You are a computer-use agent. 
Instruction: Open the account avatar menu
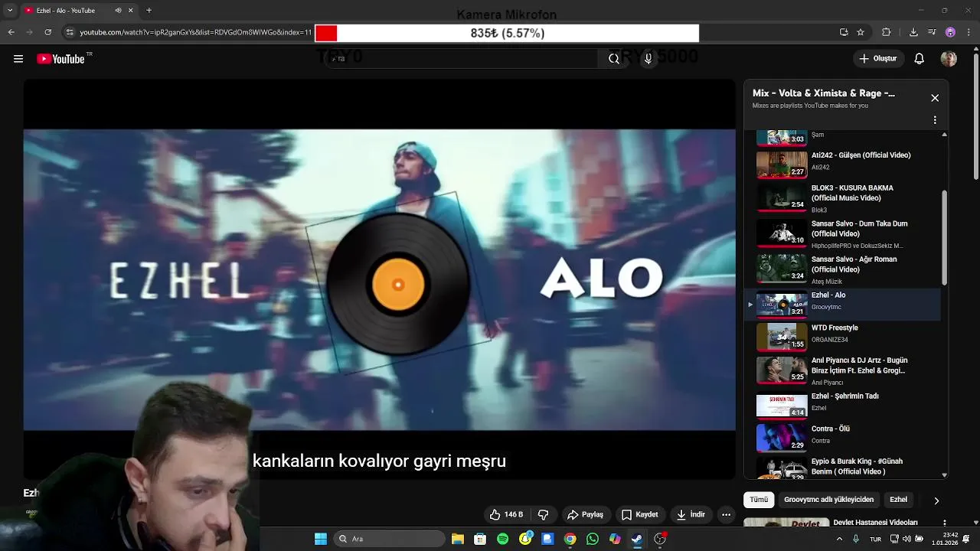949,59
